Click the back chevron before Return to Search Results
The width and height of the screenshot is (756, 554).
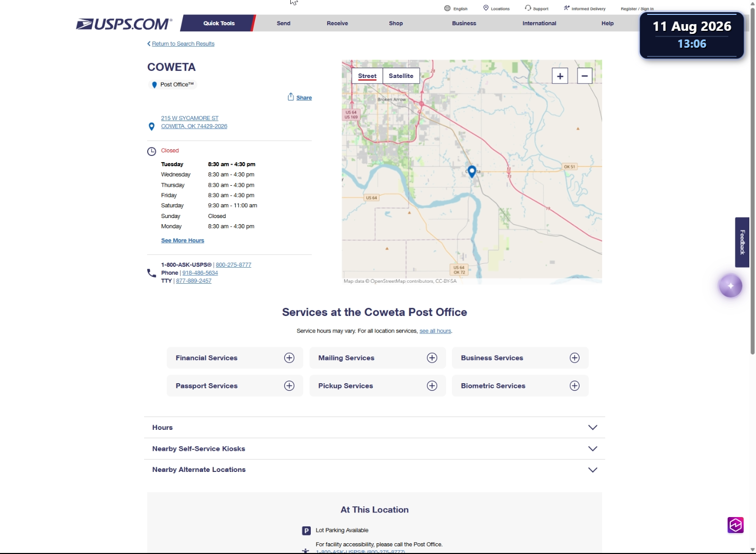[149, 44]
